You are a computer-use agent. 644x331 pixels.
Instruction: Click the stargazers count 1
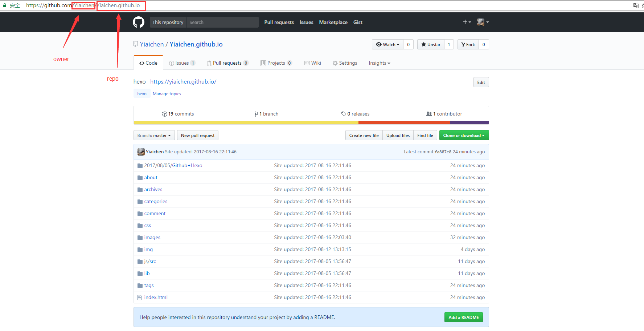(x=449, y=44)
